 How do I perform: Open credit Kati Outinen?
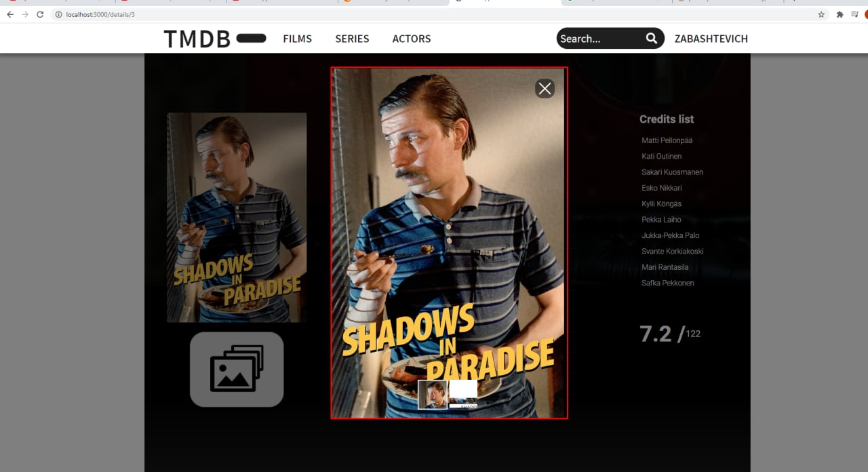pyautogui.click(x=661, y=156)
